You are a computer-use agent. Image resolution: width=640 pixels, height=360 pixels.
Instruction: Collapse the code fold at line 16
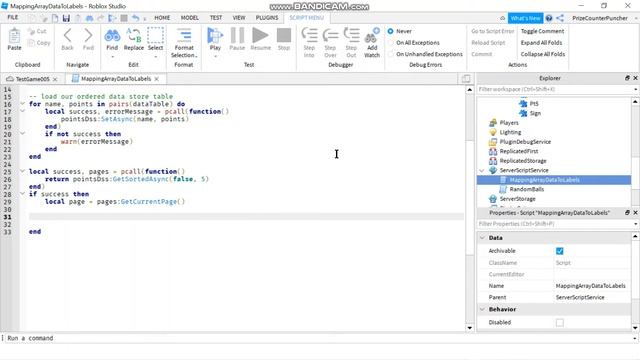22,104
